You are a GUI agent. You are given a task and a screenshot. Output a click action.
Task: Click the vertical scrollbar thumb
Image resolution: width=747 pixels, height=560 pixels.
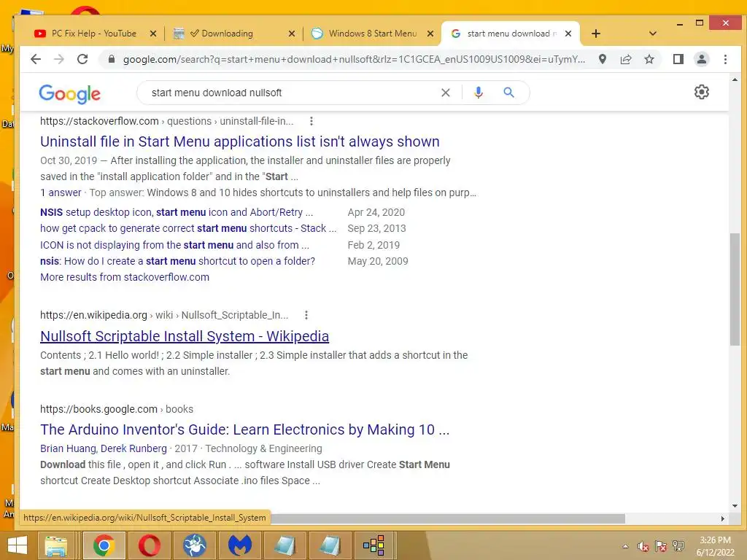[734, 289]
